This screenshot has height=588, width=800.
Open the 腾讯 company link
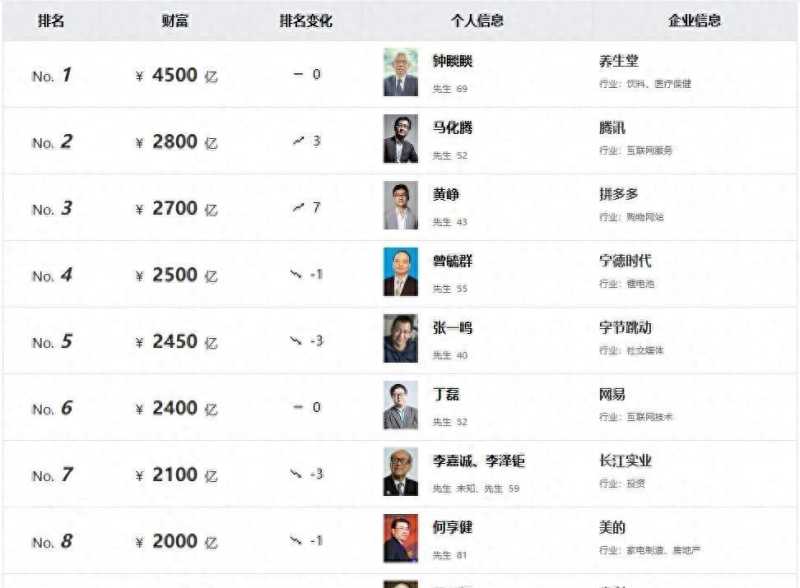coord(612,128)
